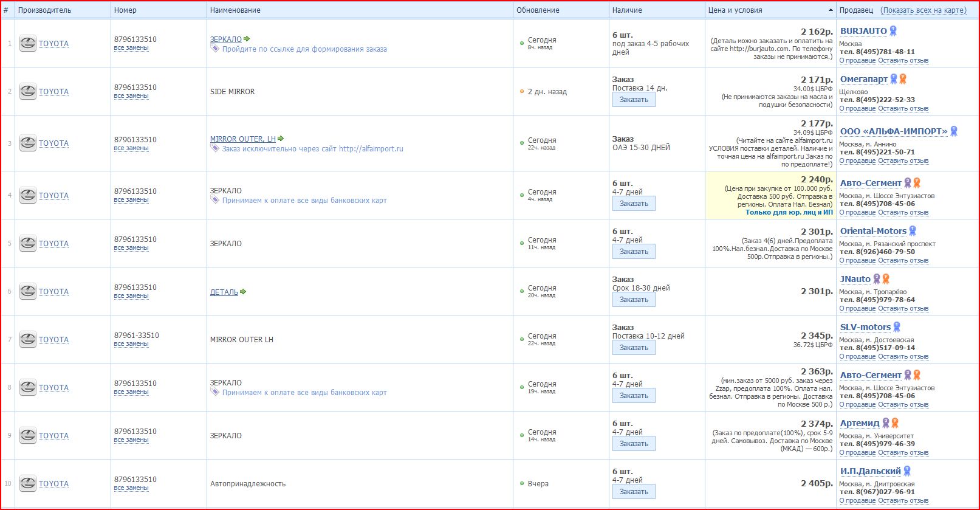Open О продавце link for JNauto
The height and width of the screenshot is (510, 980).
pyautogui.click(x=857, y=309)
